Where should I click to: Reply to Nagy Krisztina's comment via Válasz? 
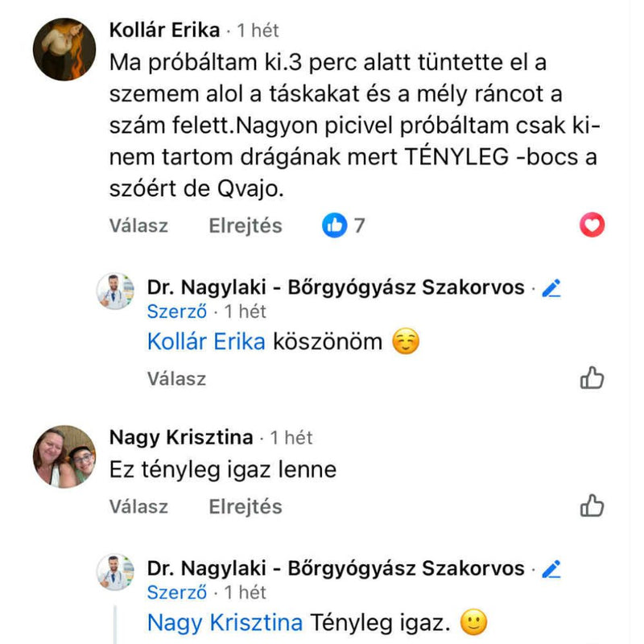138,507
